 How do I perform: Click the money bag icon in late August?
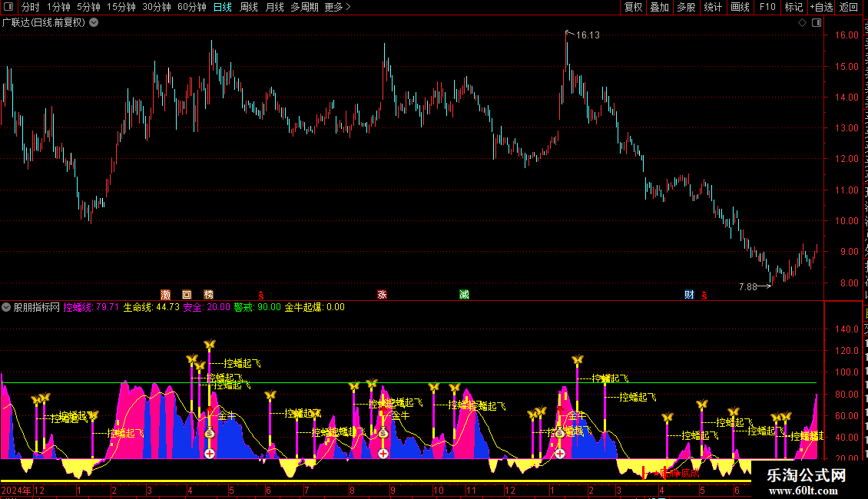pyautogui.click(x=383, y=433)
